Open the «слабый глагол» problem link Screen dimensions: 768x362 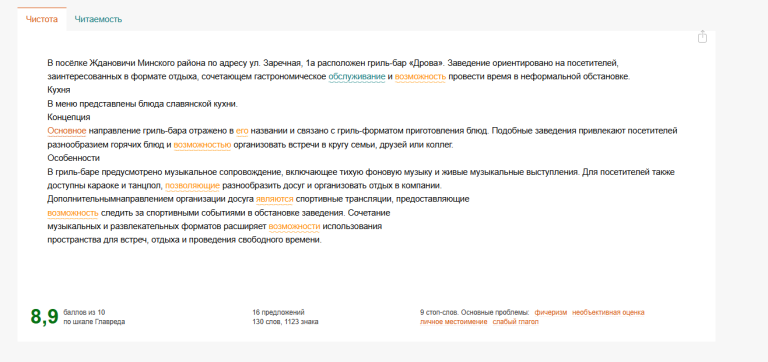coord(515,322)
